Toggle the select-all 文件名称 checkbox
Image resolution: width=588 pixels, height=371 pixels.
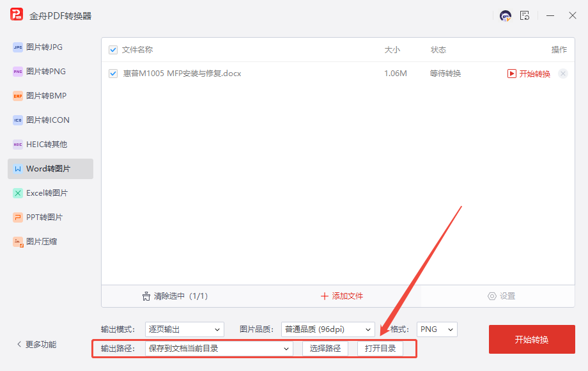[113, 50]
